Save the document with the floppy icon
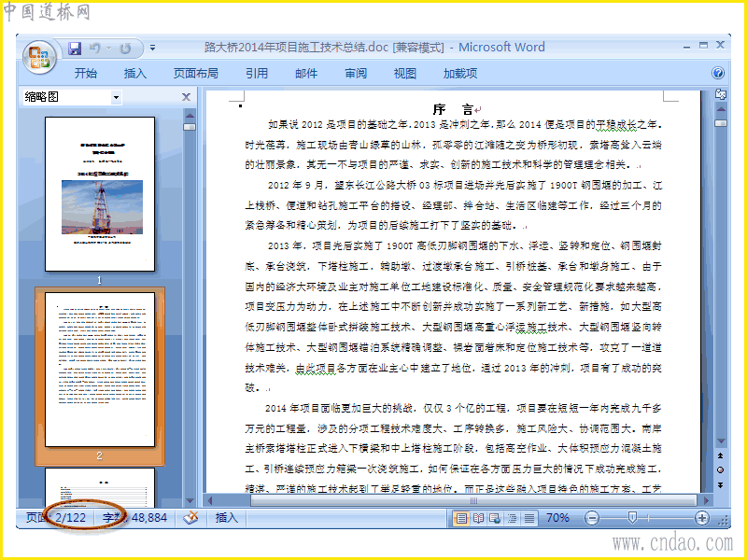This screenshot has width=747, height=560. (75, 49)
